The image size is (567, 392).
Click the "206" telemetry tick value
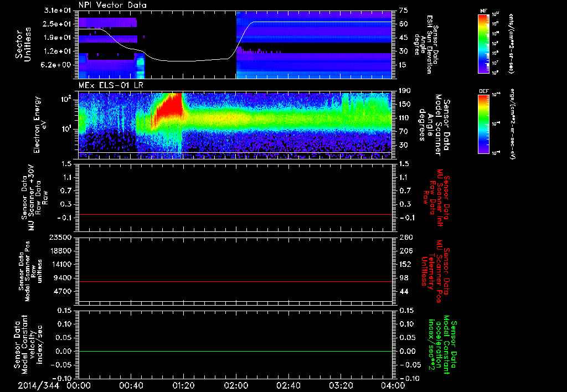tap(405, 251)
